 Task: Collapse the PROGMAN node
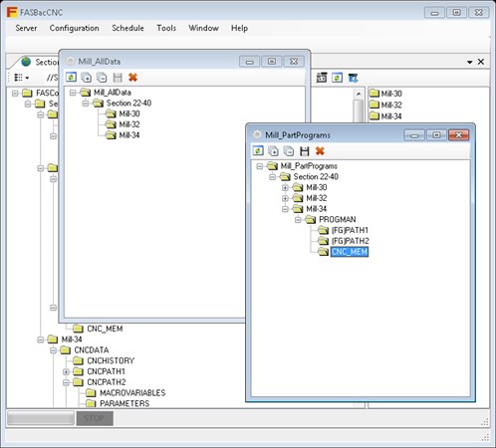tap(298, 219)
